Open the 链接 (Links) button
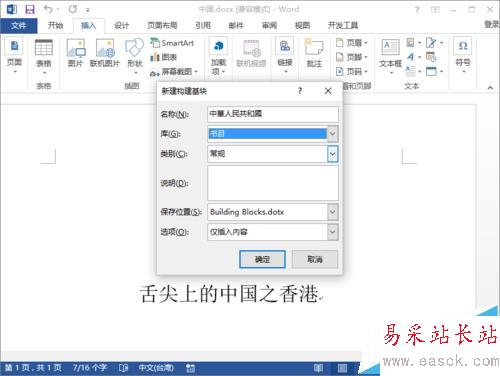 point(285,56)
